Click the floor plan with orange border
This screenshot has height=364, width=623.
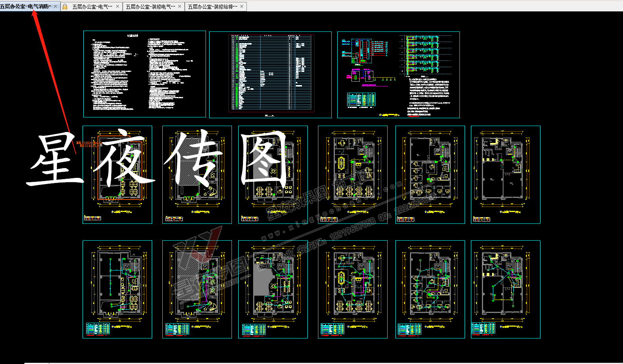tap(117, 175)
